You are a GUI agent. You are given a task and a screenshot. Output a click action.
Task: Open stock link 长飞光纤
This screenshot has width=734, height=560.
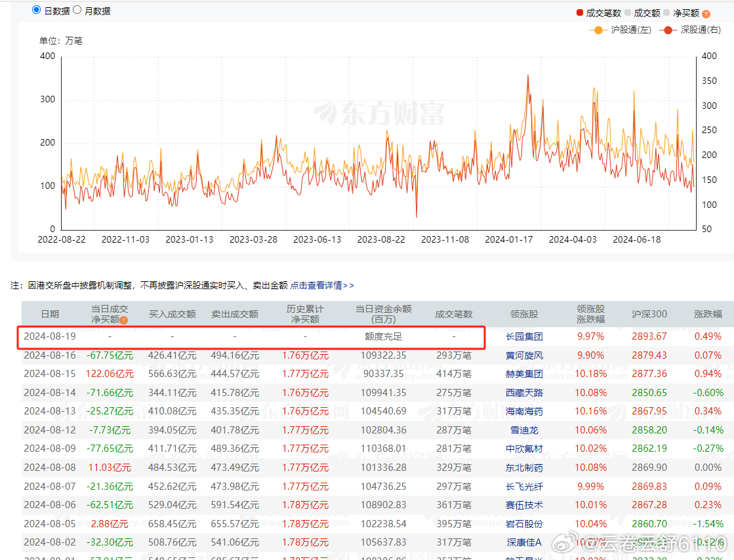[x=524, y=487]
